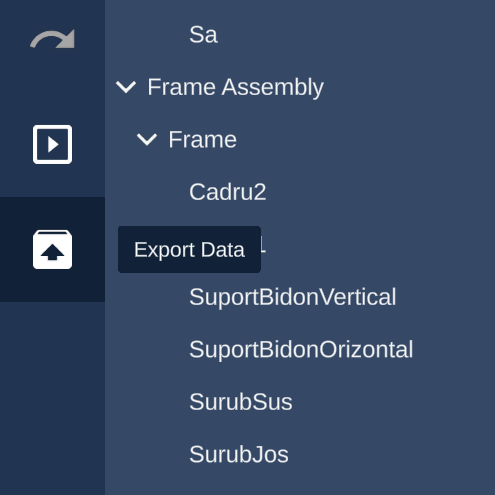Click the Export Data upload icon
This screenshot has height=495, width=495.
(x=52, y=249)
